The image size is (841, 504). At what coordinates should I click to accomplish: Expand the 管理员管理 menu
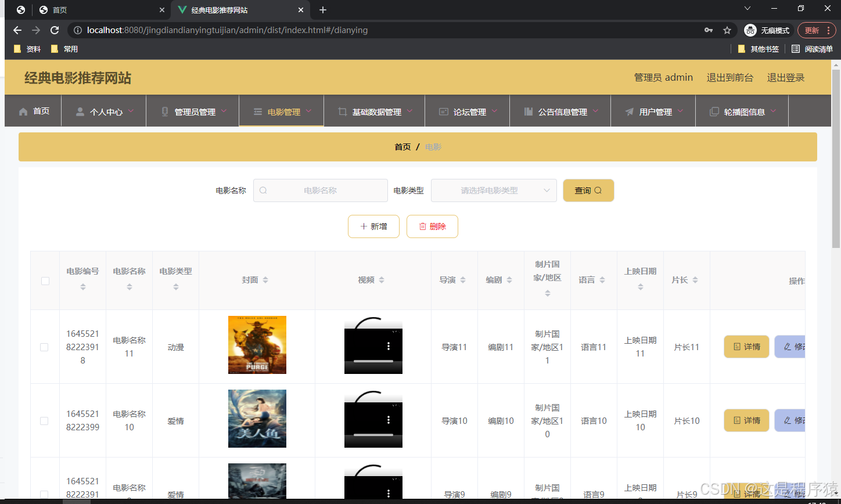click(193, 111)
